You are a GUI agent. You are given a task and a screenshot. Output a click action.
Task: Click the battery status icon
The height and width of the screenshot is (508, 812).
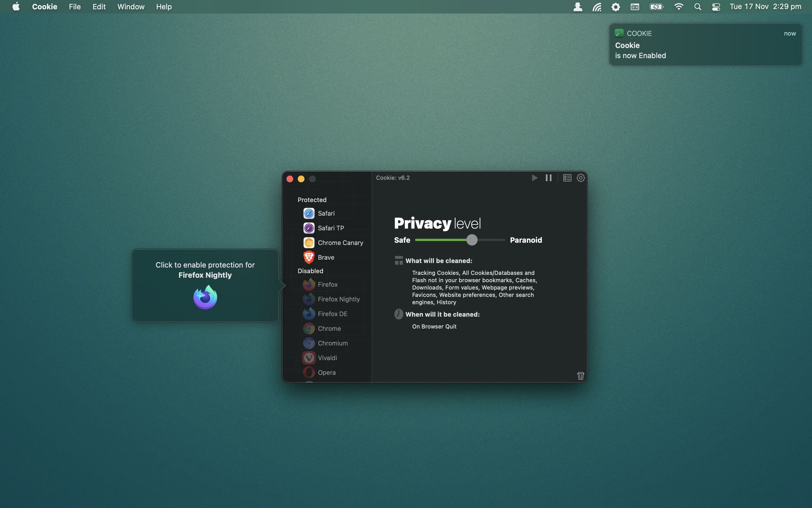[656, 7]
